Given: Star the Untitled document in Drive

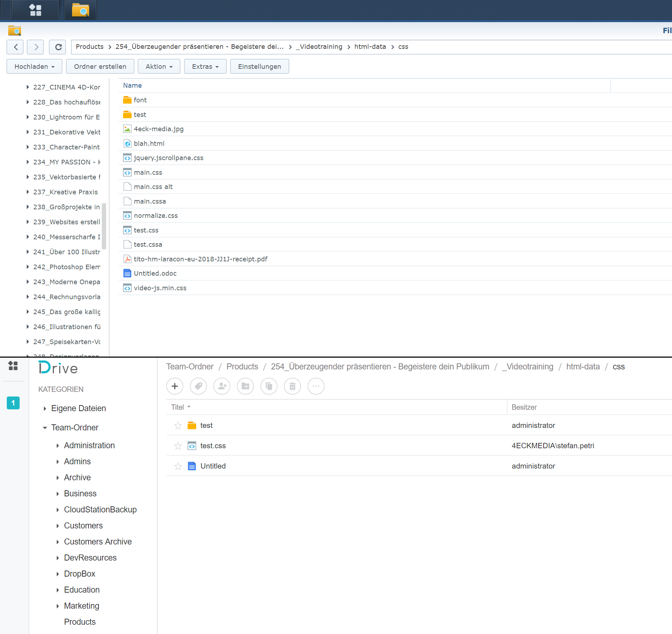Looking at the screenshot, I should pyautogui.click(x=178, y=466).
